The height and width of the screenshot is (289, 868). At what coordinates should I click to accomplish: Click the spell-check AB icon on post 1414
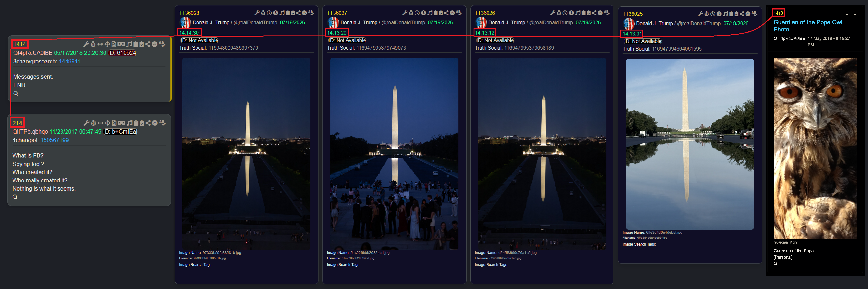tap(162, 44)
